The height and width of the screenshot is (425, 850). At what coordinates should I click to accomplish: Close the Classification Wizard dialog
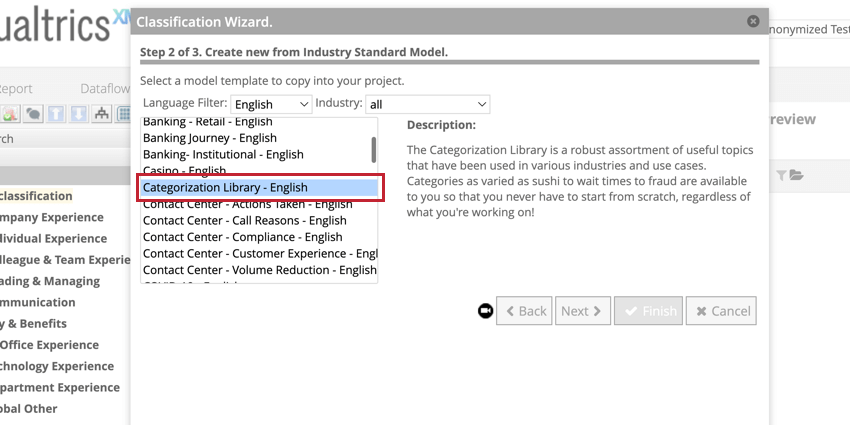coord(753,21)
